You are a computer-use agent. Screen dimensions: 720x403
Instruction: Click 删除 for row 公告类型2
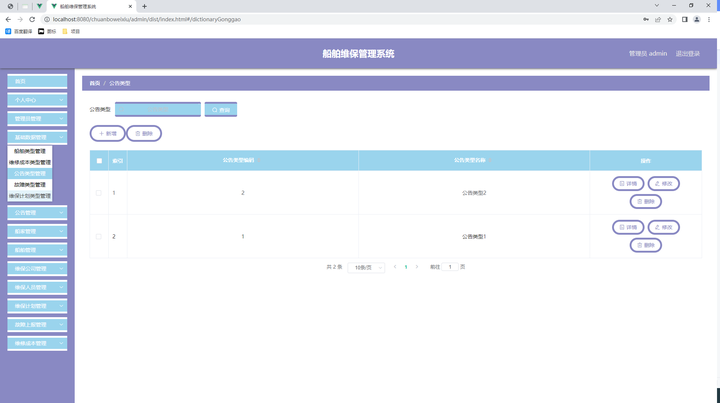pyautogui.click(x=646, y=202)
